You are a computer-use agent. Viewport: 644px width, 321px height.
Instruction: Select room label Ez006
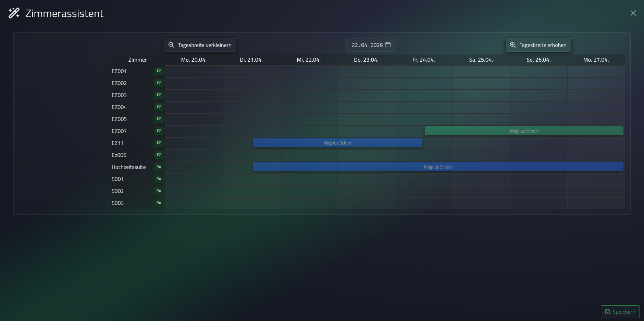pyautogui.click(x=119, y=155)
